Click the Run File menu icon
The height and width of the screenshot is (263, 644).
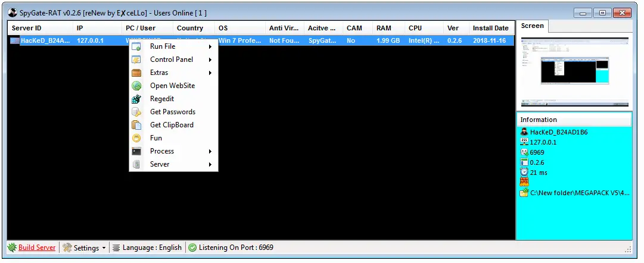(x=136, y=46)
